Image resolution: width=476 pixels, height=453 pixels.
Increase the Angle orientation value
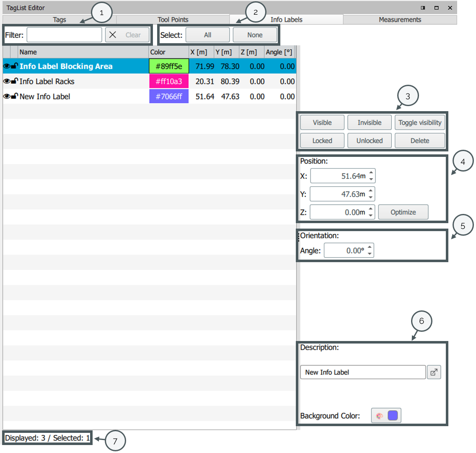click(370, 247)
